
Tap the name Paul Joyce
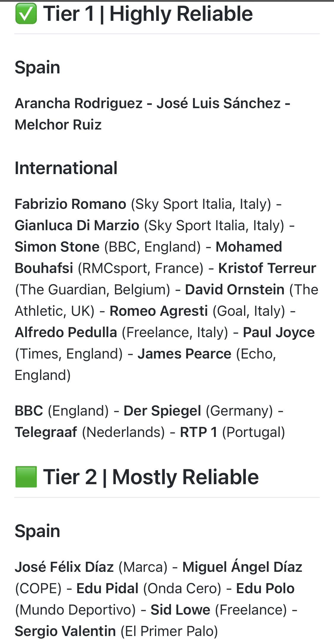pos(278,332)
